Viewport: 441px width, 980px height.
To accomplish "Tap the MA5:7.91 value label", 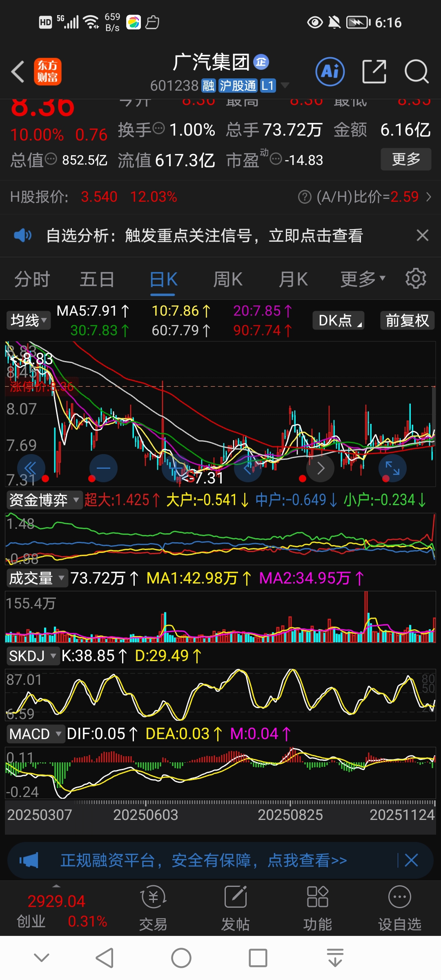I will [93, 311].
